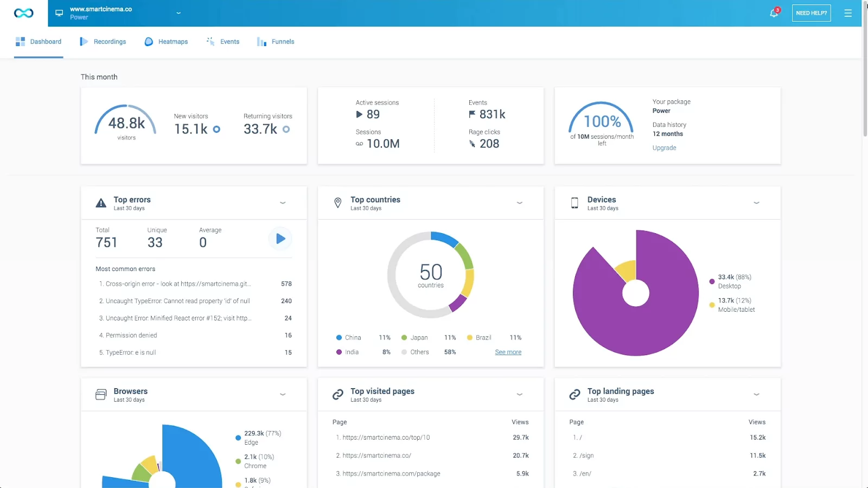
Task: Collapse the Top errors card via its chevron
Action: point(283,203)
